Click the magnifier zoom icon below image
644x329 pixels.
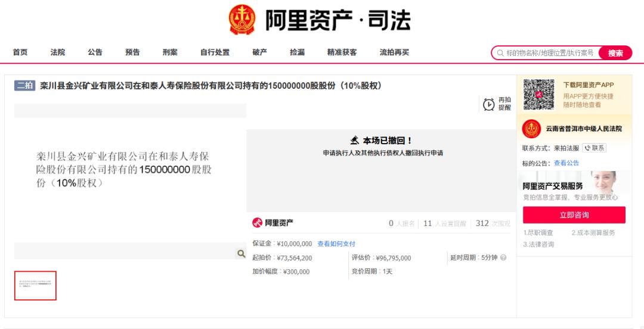[241, 253]
